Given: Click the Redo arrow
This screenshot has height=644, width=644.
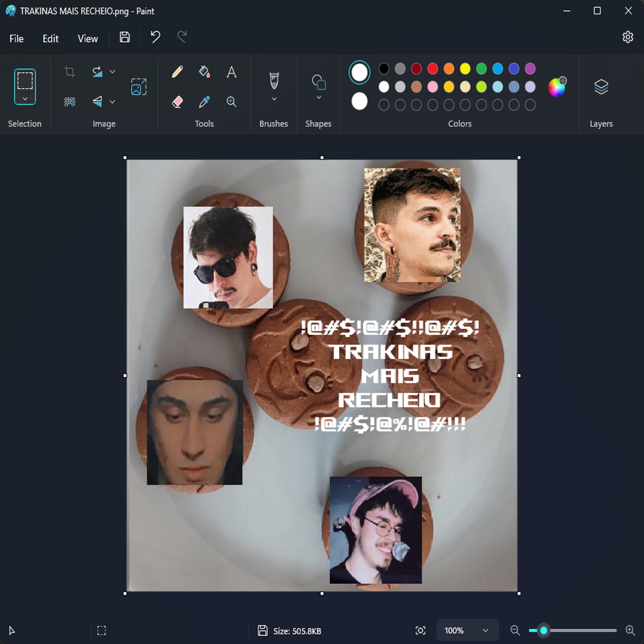Looking at the screenshot, I should point(182,37).
